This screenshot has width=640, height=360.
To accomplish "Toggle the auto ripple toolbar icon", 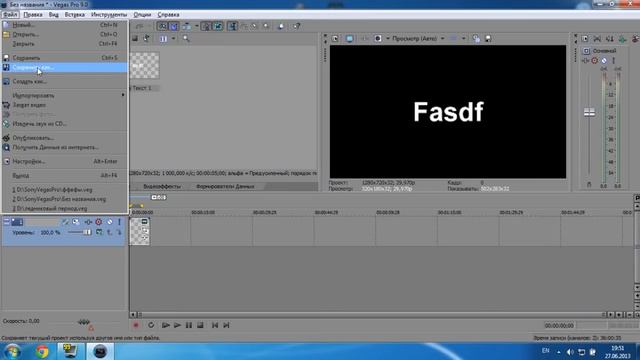I will tap(187, 26).
